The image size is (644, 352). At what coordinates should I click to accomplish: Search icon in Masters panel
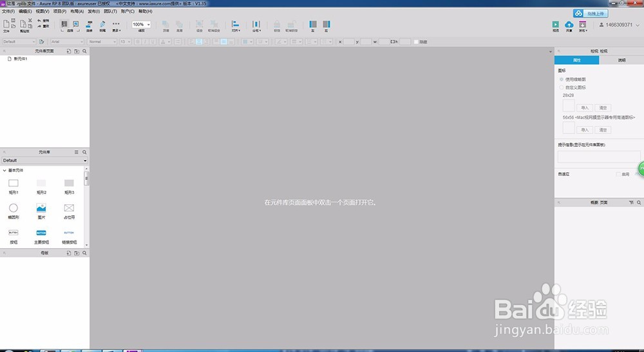point(84,253)
